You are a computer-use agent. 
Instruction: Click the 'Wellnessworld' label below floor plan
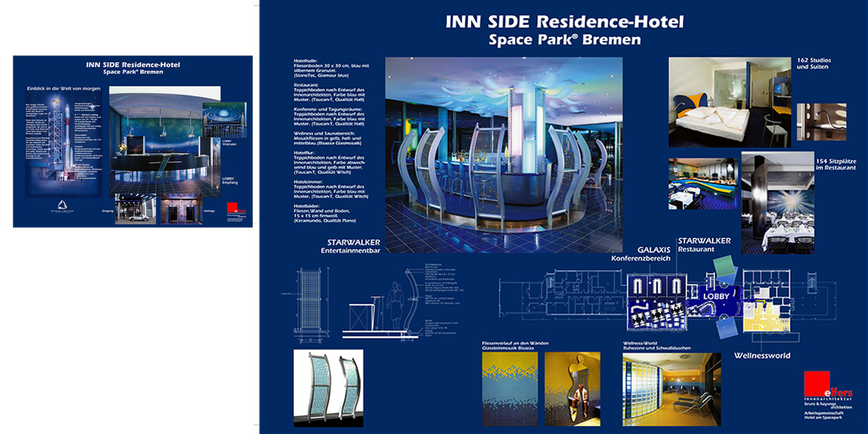(x=762, y=355)
